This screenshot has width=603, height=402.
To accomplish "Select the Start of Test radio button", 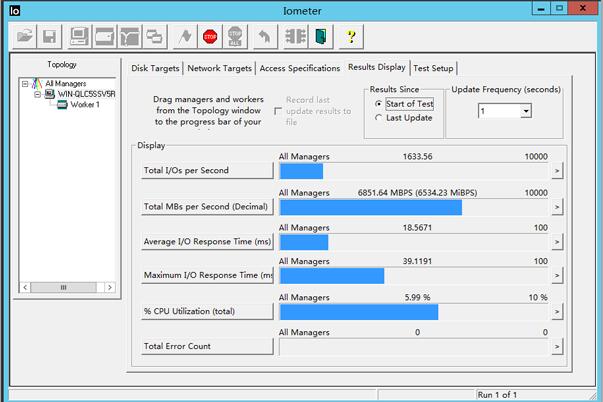I will 377,104.
